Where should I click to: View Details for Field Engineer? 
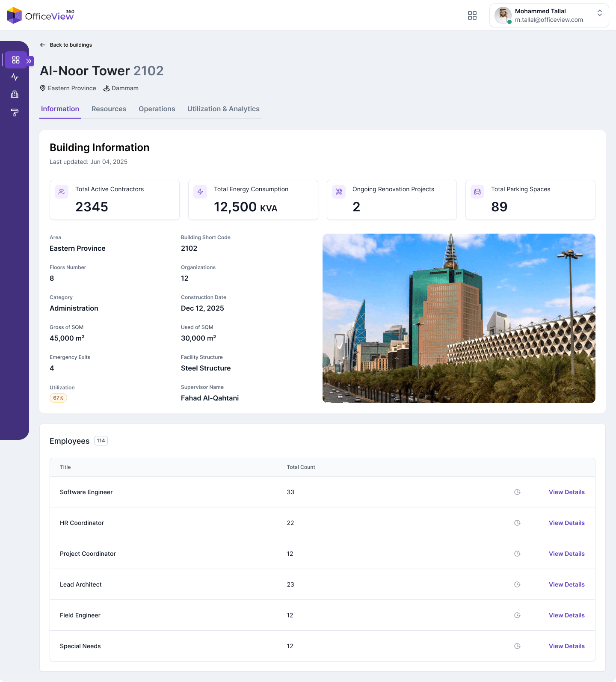tap(566, 615)
